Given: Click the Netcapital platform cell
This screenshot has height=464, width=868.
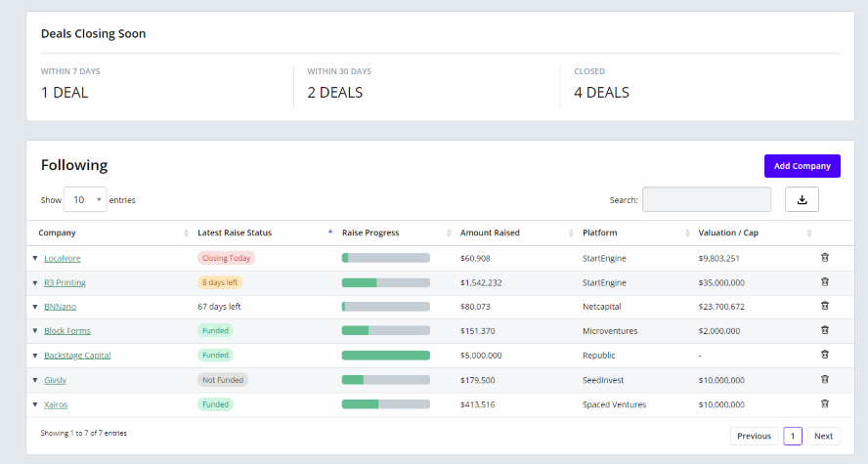Looking at the screenshot, I should click(602, 307).
